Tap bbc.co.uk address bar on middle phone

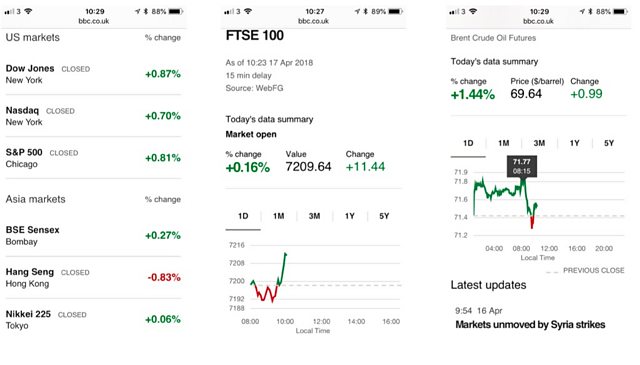[313, 21]
